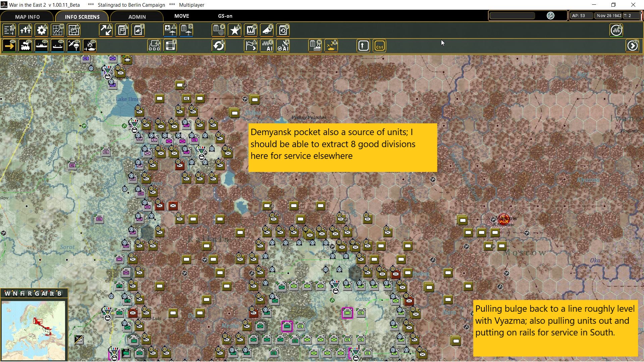
Task: Click the refresh/undo circular arrows icon
Action: click(x=219, y=46)
